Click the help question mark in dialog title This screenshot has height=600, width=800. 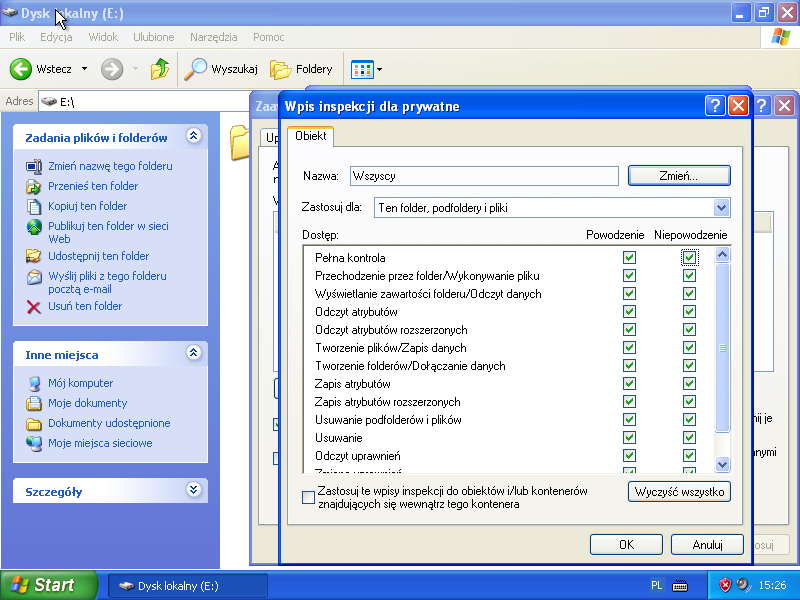[715, 106]
